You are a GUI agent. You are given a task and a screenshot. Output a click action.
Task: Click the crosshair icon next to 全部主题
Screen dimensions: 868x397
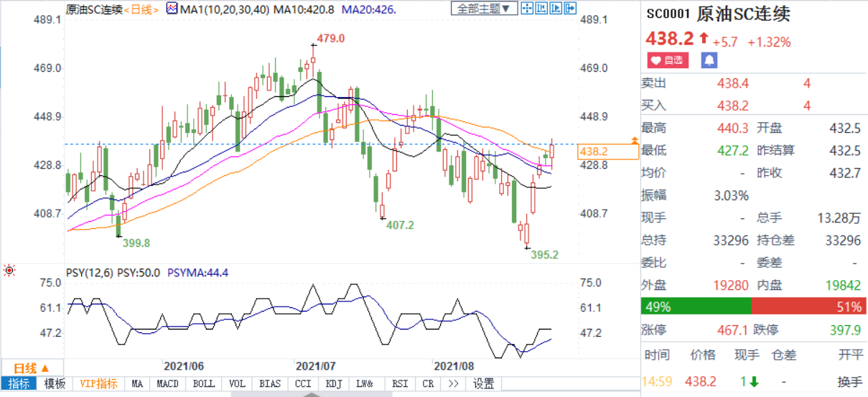[526, 9]
